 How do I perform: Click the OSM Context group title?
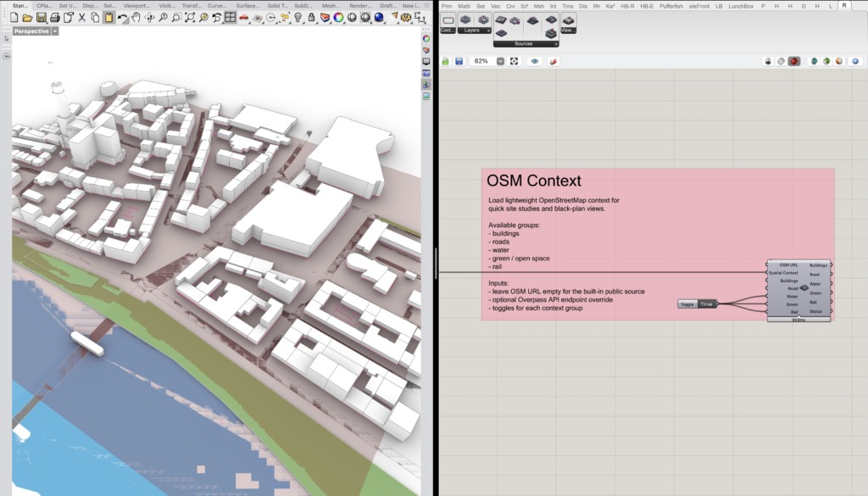[534, 181]
